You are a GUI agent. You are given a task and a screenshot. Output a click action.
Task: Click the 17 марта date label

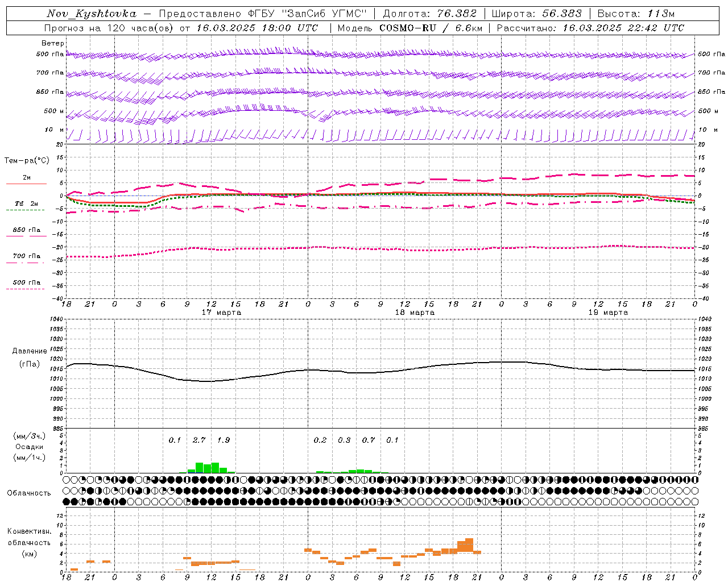pyautogui.click(x=222, y=313)
